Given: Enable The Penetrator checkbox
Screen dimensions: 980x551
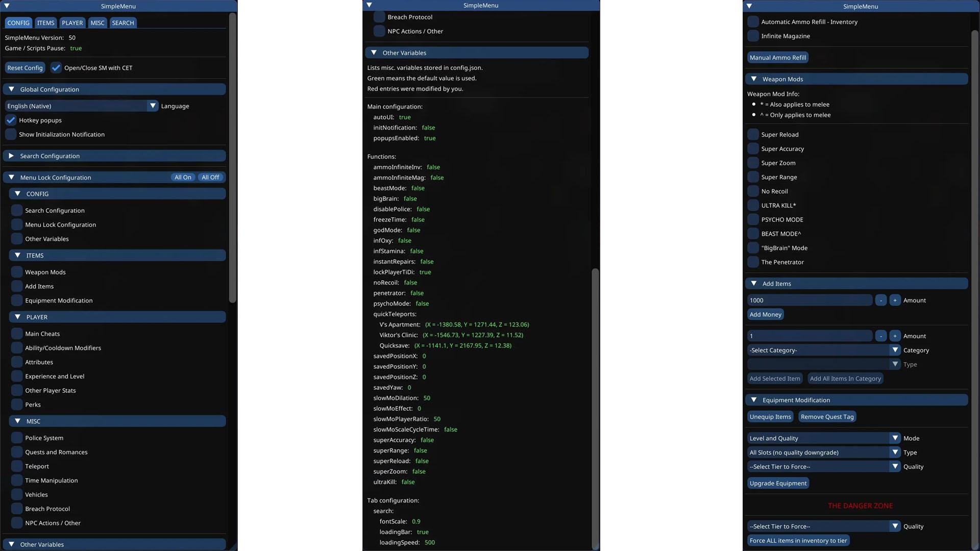Looking at the screenshot, I should point(753,262).
